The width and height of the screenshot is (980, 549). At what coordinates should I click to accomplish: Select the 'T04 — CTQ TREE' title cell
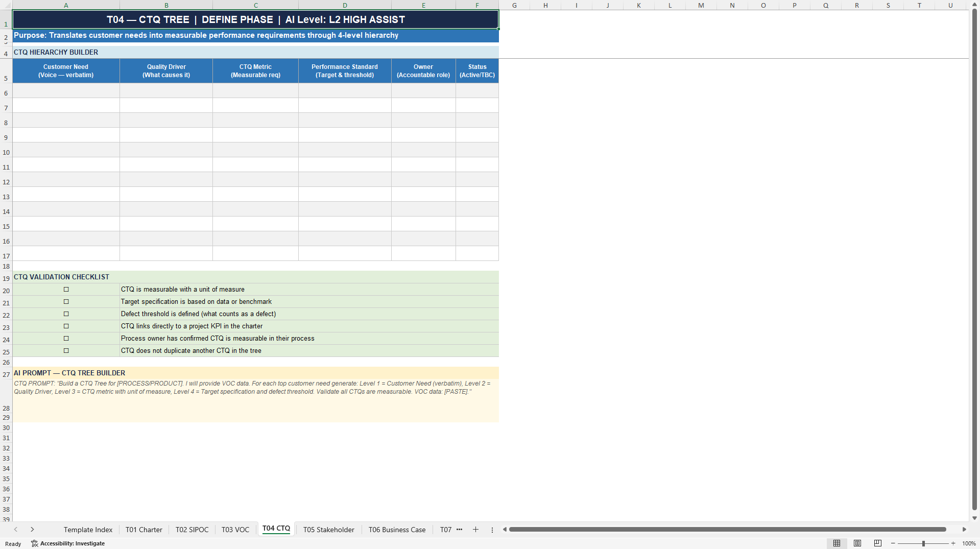[255, 19]
